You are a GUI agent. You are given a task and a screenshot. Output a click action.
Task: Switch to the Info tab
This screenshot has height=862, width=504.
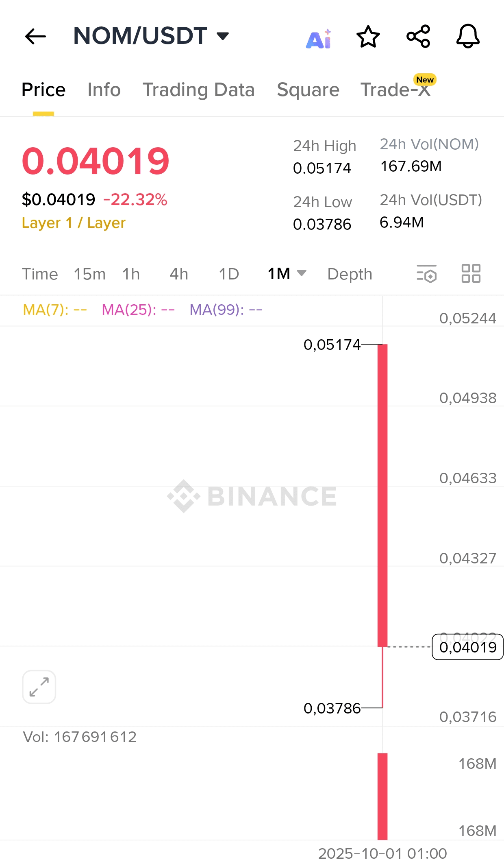pyautogui.click(x=104, y=89)
